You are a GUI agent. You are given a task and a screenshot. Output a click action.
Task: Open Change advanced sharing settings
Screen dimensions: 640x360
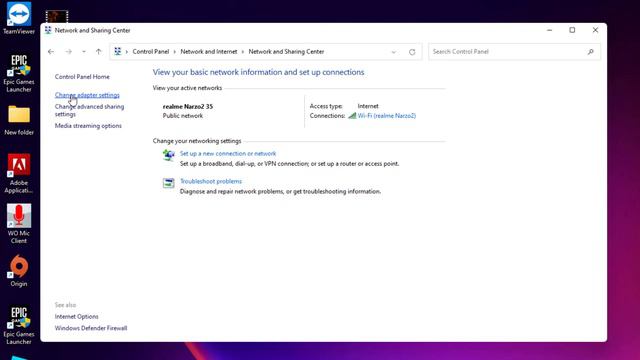click(x=89, y=110)
